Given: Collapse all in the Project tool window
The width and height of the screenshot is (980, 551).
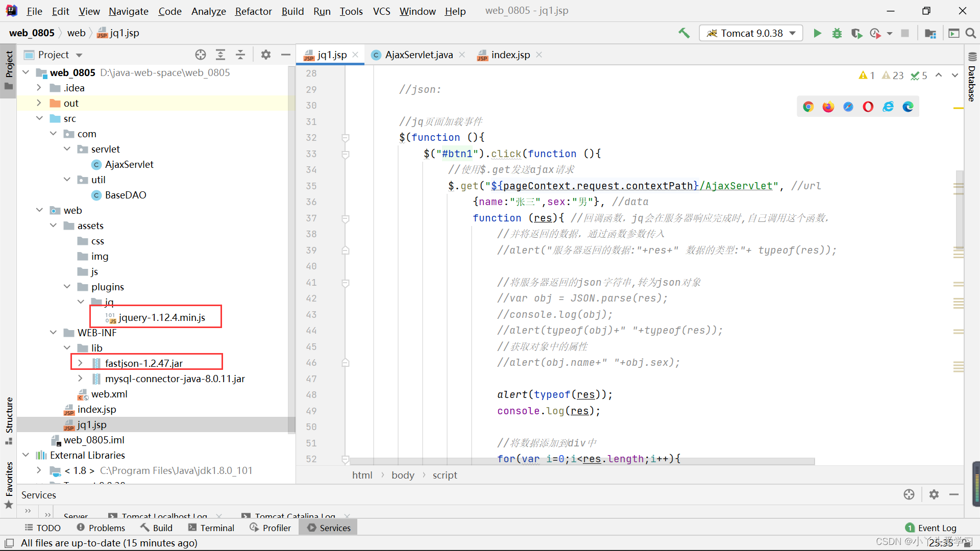Looking at the screenshot, I should tap(240, 55).
